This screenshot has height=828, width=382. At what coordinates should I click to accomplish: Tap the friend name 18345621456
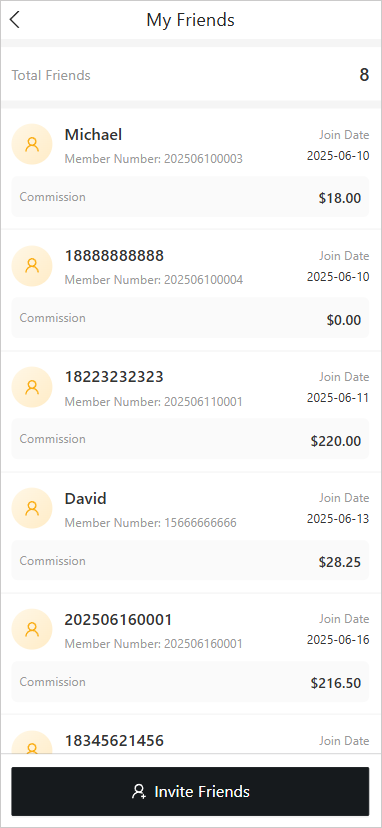[114, 741]
